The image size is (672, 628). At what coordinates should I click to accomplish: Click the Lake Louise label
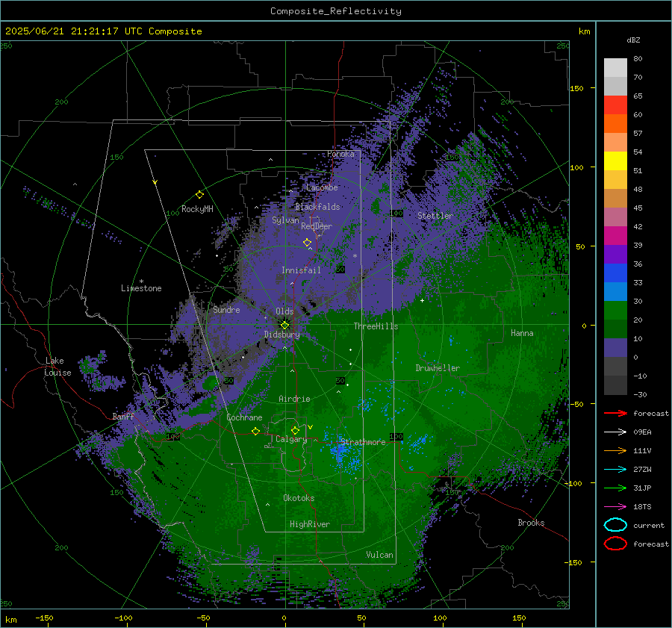[57, 367]
